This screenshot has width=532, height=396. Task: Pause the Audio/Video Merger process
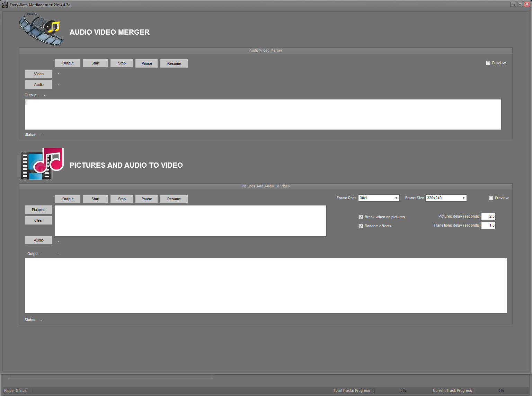[x=147, y=63]
